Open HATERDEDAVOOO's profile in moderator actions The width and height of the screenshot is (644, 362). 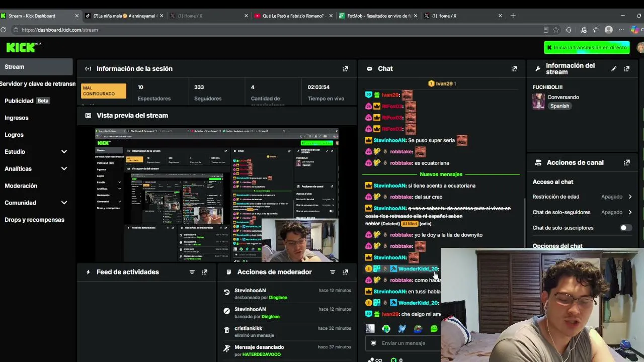coord(262,354)
